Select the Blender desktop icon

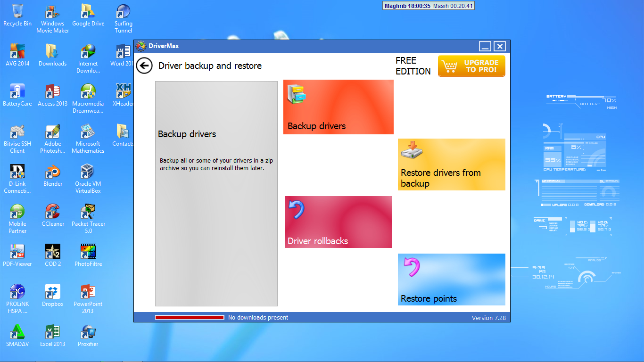point(53,175)
